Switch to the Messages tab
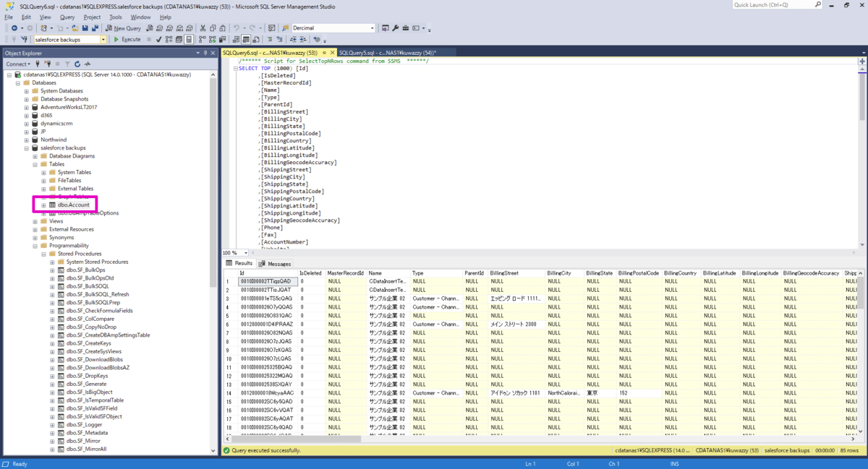 coord(275,264)
